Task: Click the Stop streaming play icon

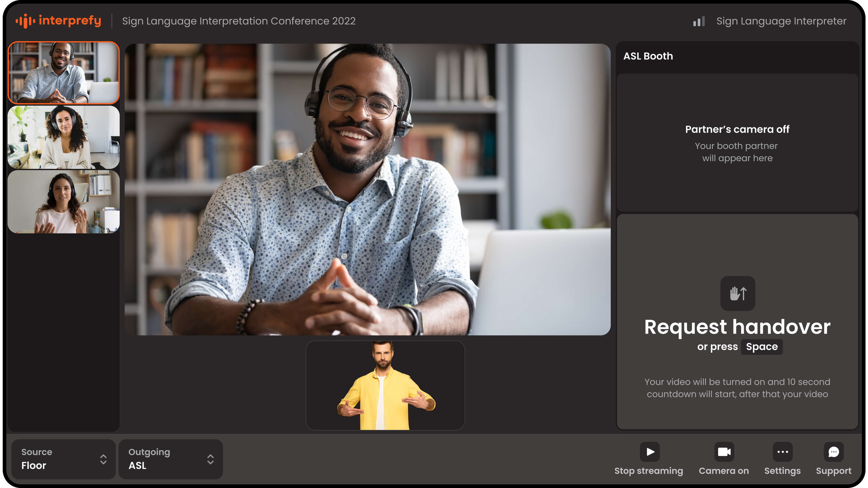Action: (x=650, y=452)
